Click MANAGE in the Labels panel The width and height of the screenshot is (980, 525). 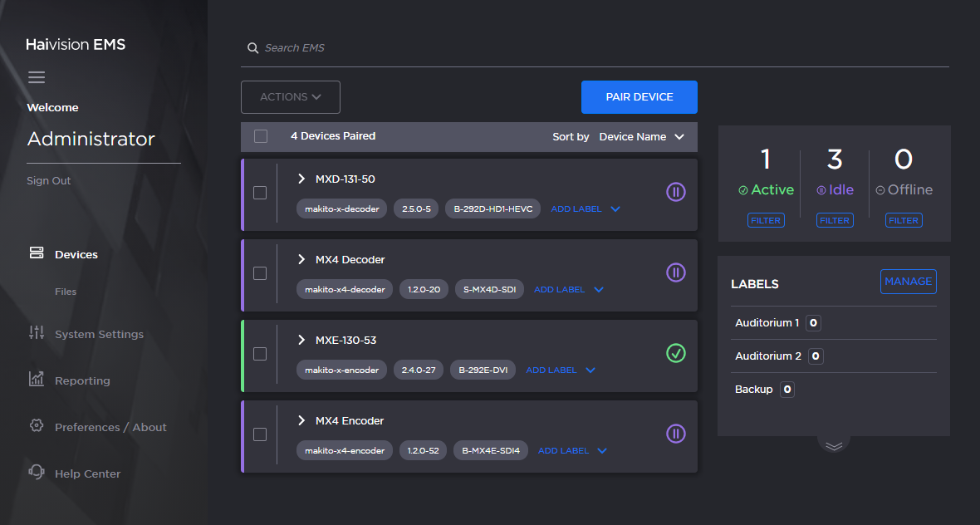[908, 282]
